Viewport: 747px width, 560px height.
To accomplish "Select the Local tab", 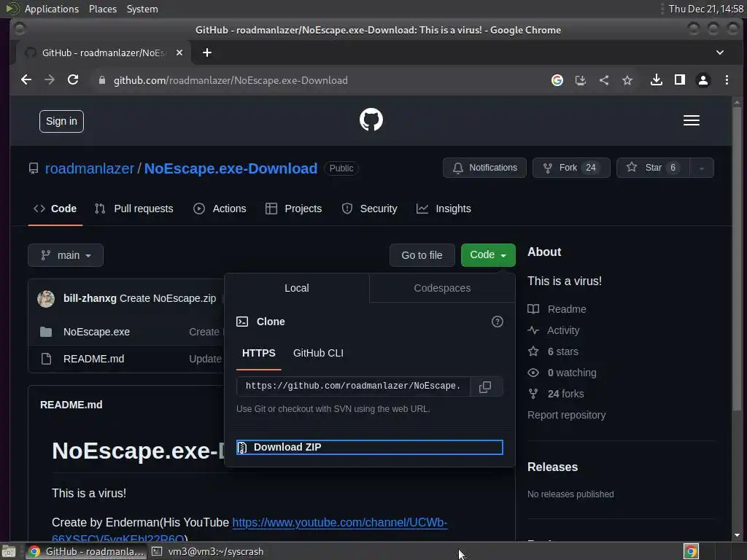I will 297,288.
